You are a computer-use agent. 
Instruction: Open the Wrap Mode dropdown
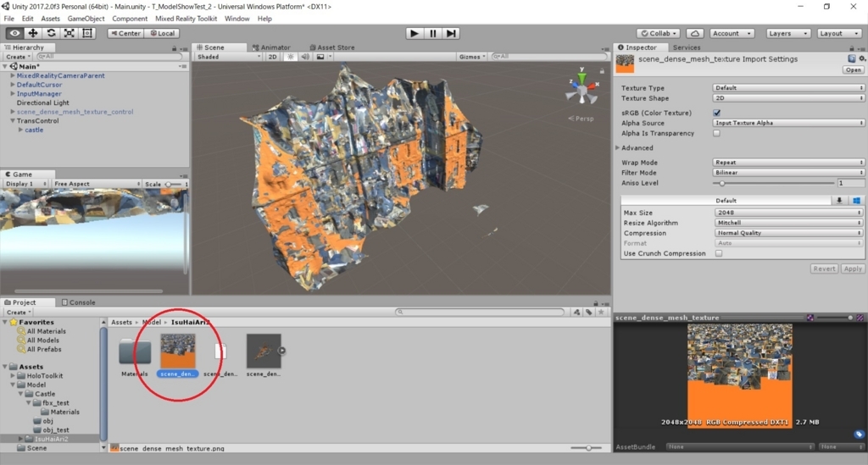click(x=787, y=163)
